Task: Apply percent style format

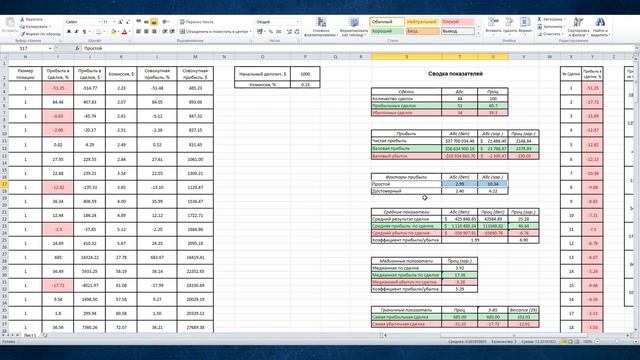Action: [271, 31]
